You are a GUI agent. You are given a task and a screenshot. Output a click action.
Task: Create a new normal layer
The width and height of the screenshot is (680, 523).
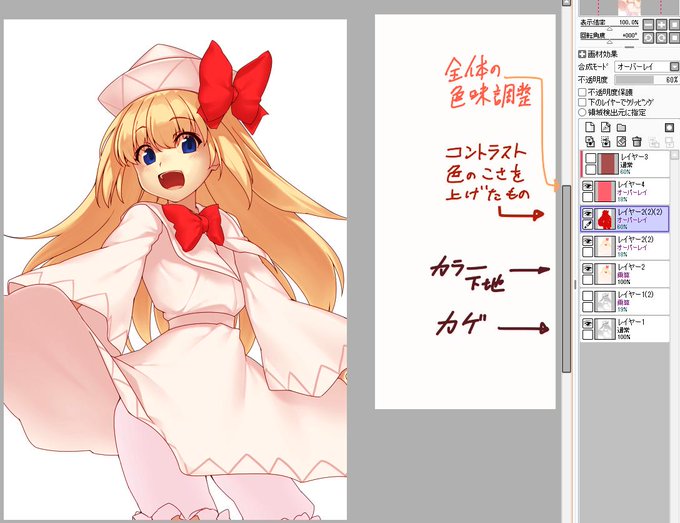coord(590,127)
